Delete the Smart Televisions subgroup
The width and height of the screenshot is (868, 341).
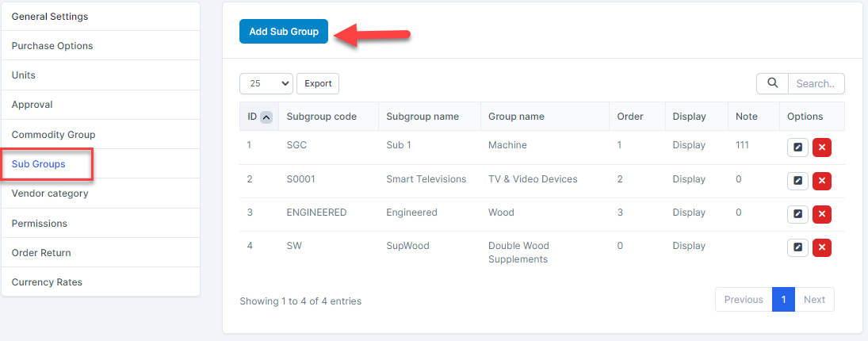click(x=822, y=181)
